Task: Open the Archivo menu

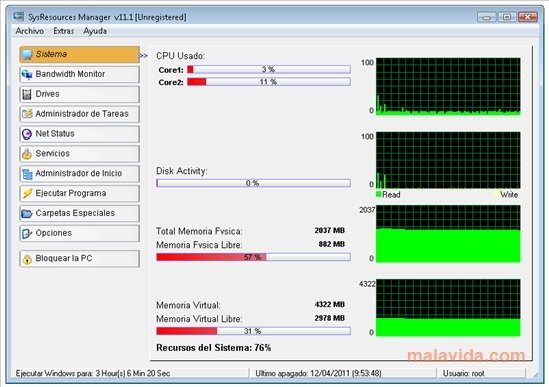Action: click(x=30, y=31)
